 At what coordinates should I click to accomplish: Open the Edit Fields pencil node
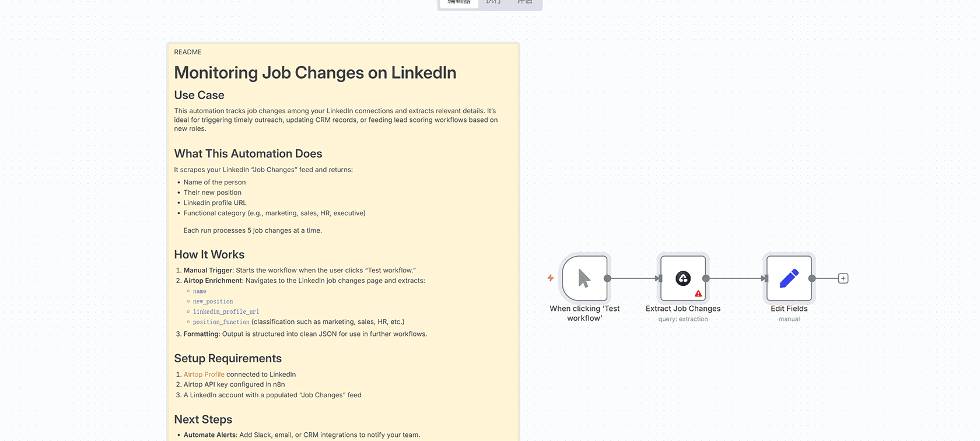click(x=789, y=278)
